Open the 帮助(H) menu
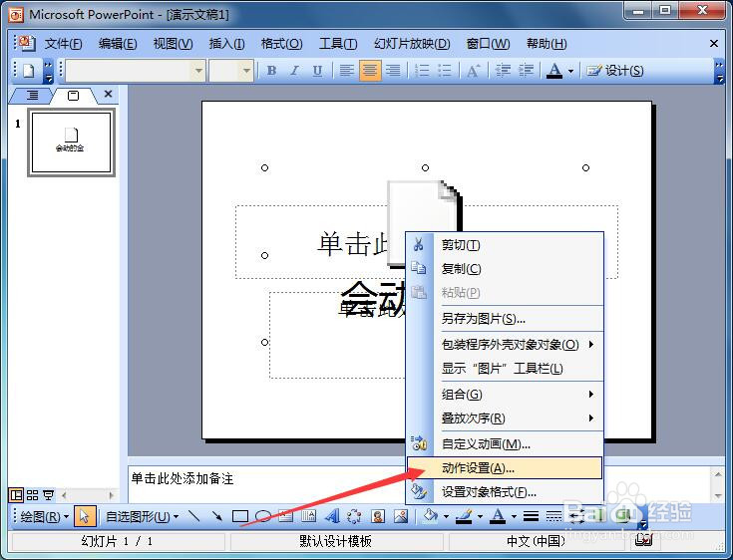 (547, 44)
